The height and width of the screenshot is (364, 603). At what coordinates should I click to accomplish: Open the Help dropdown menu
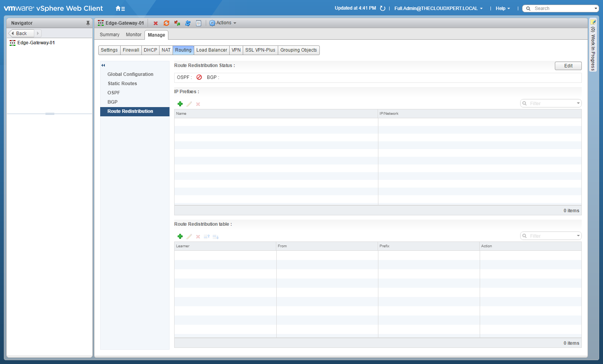click(x=502, y=8)
